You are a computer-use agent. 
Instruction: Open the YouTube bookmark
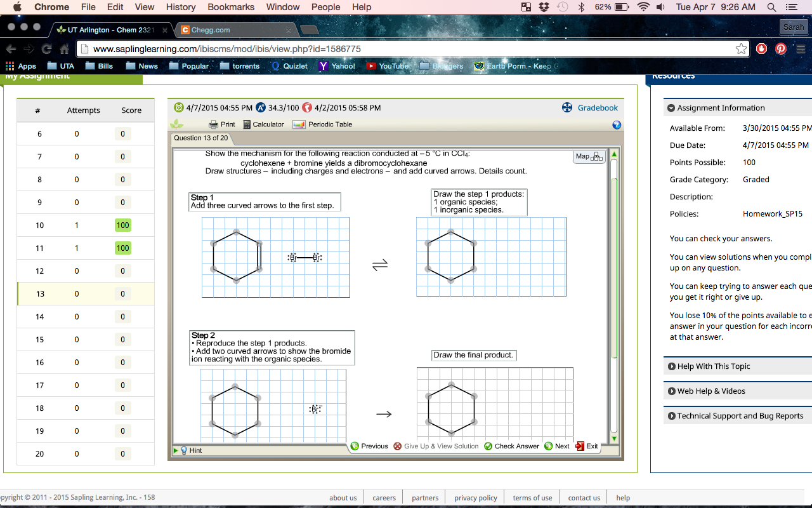point(387,66)
